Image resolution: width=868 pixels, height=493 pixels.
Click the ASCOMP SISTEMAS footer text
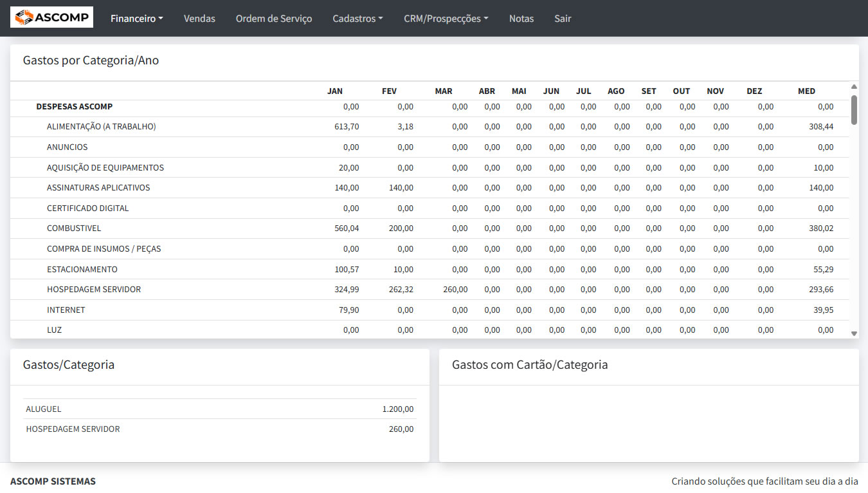tap(53, 481)
